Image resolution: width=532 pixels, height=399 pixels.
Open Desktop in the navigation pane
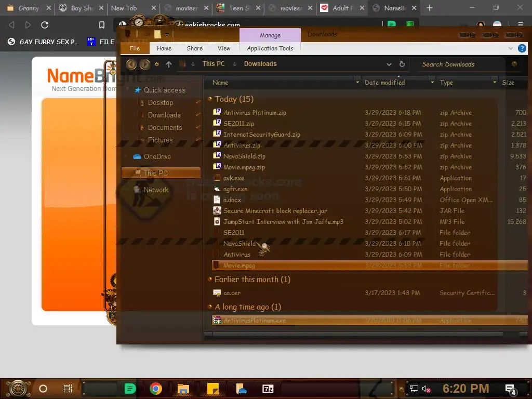coord(160,102)
